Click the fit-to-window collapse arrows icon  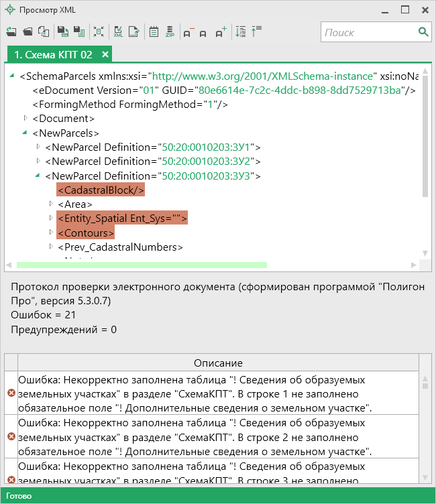(99, 31)
